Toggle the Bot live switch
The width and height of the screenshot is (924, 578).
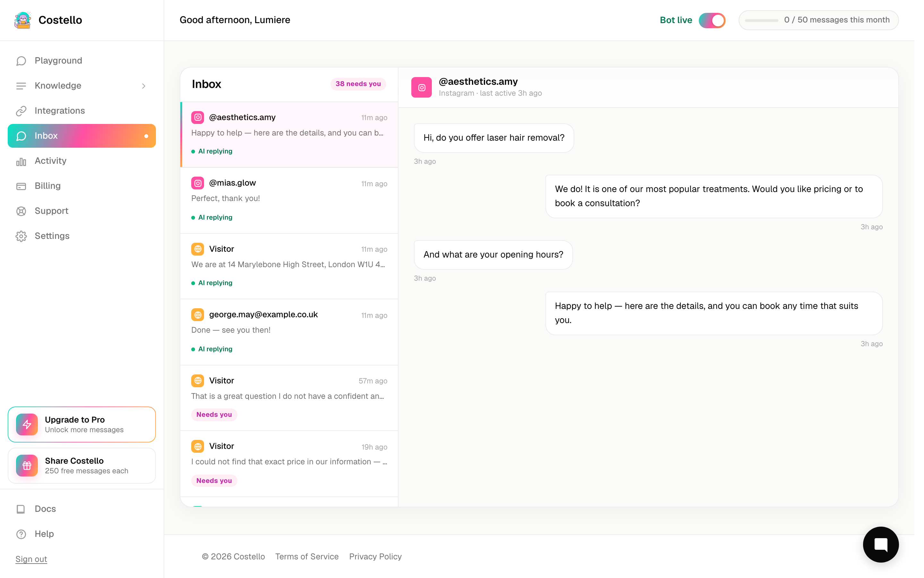[x=712, y=20]
